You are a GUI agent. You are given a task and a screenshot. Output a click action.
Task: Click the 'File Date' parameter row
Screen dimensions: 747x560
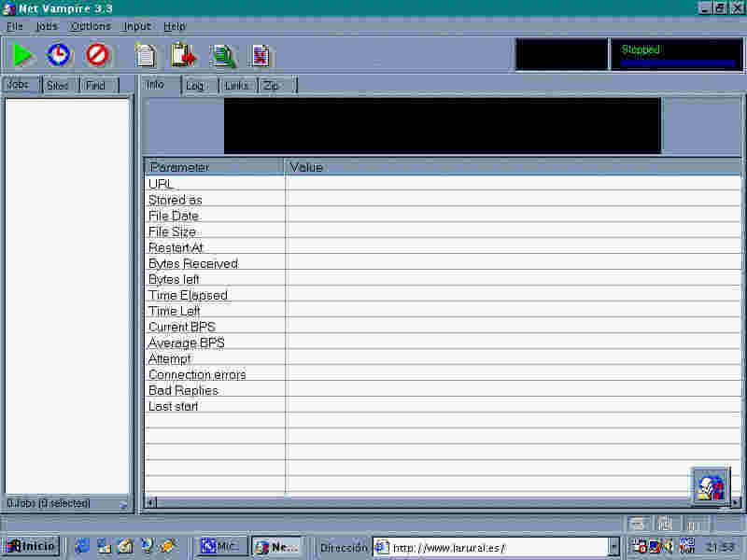tap(443, 216)
